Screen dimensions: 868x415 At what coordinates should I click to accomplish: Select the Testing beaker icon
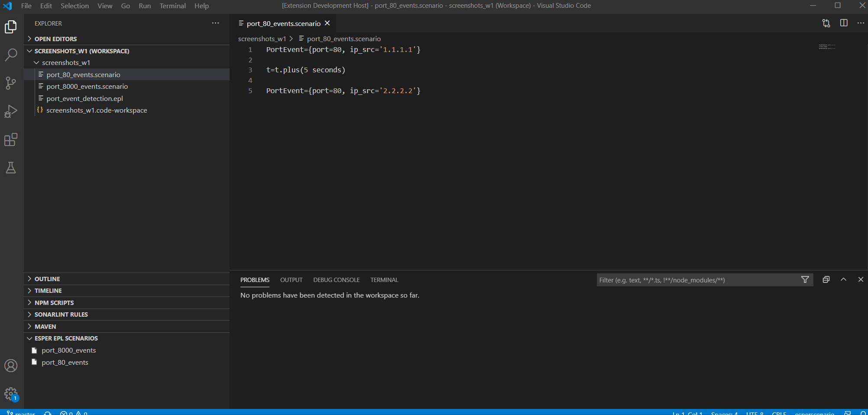(x=10, y=168)
